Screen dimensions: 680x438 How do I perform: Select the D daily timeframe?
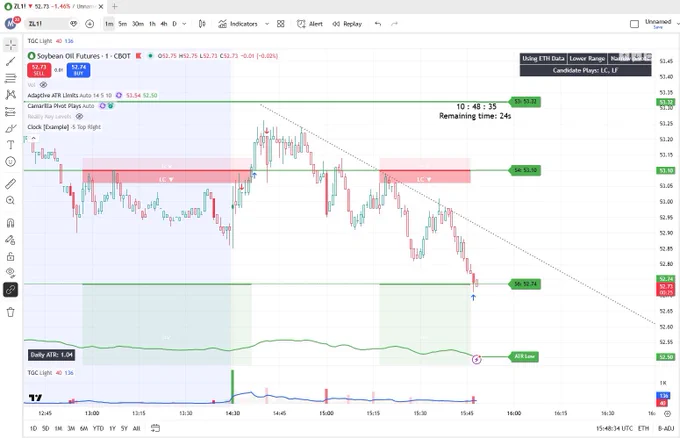tap(174, 24)
